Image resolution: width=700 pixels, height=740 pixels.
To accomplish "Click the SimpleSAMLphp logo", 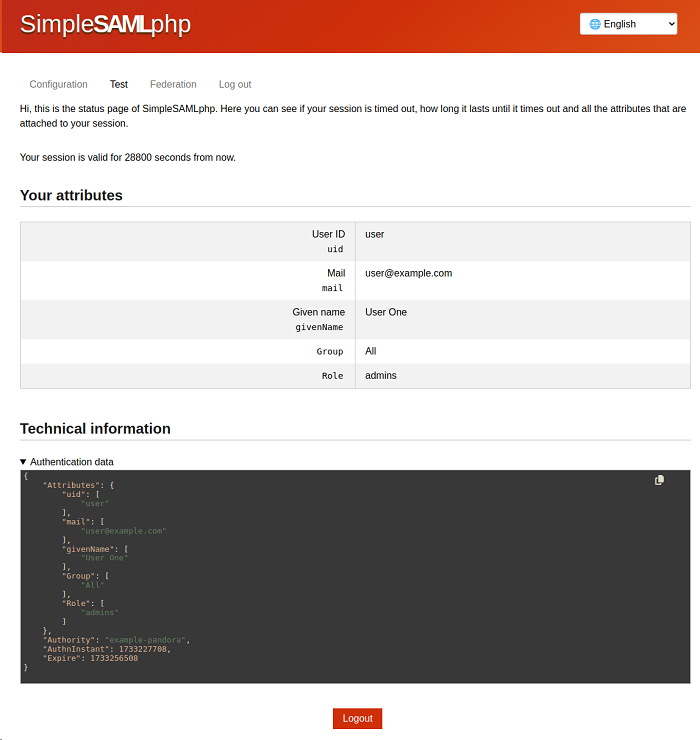I will [x=105, y=24].
